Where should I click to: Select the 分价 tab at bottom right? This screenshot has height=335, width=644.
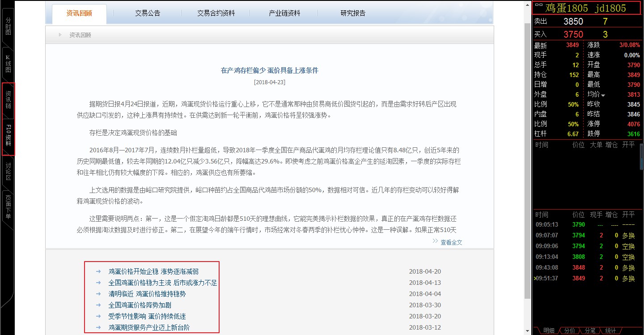[569, 331]
